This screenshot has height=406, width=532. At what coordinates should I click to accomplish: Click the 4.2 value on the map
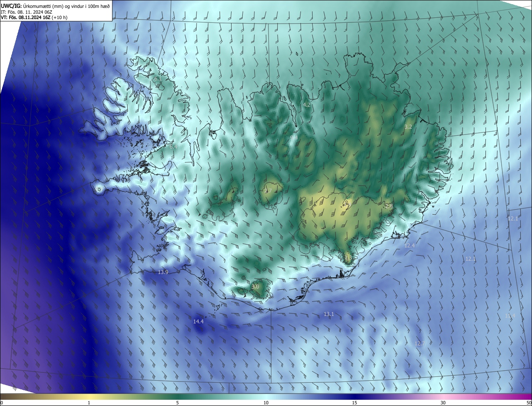click(x=307, y=105)
